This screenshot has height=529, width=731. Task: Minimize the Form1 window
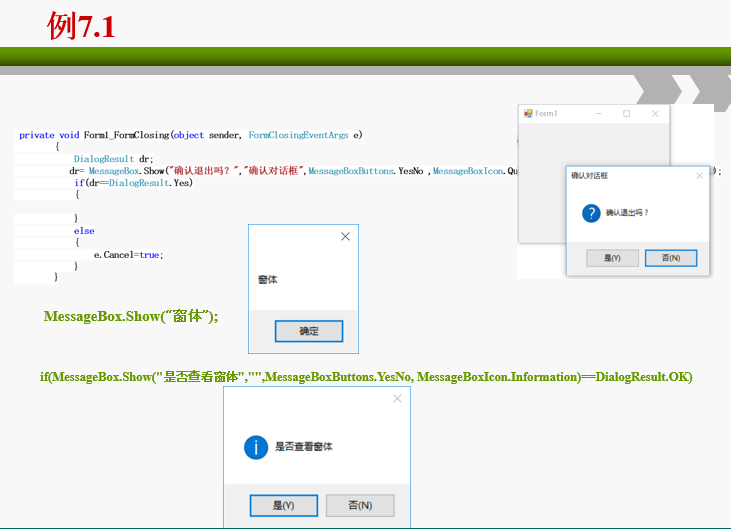pos(599,113)
